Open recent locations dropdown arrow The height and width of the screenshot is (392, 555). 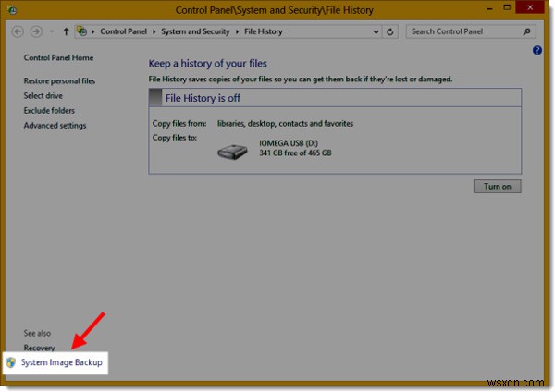click(x=52, y=31)
